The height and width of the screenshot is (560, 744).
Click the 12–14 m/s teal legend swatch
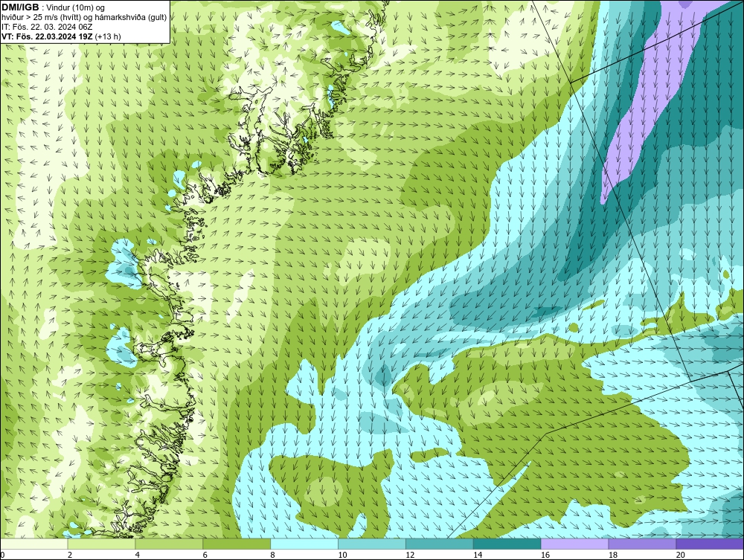(x=440, y=544)
